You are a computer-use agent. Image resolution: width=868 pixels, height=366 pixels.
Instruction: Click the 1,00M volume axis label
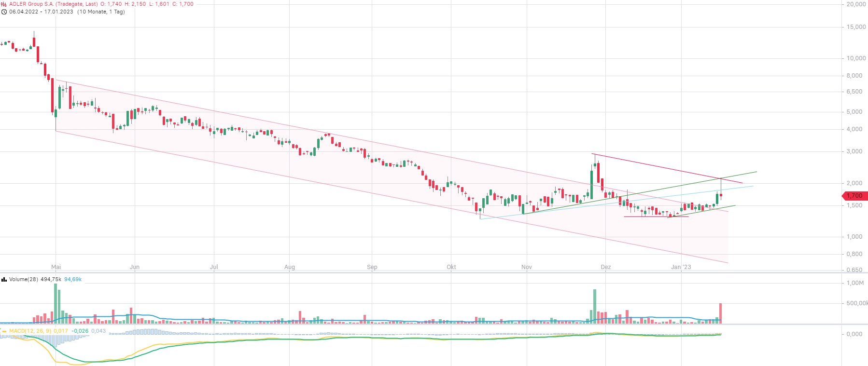click(855, 283)
